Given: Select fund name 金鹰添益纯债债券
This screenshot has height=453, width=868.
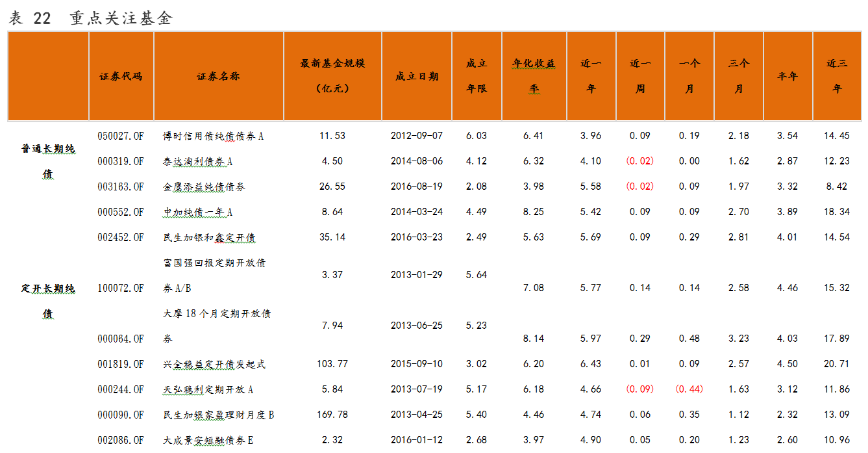Looking at the screenshot, I should point(204,187).
